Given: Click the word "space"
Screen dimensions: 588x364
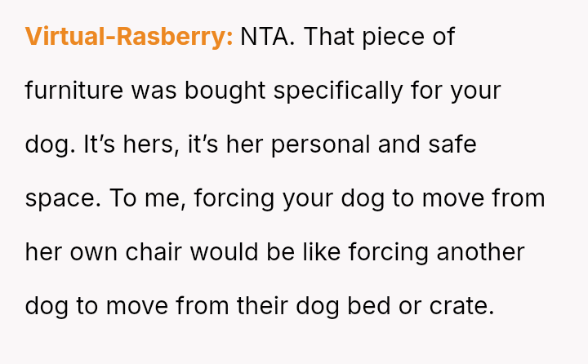Looking at the screenshot, I should coord(54,198).
